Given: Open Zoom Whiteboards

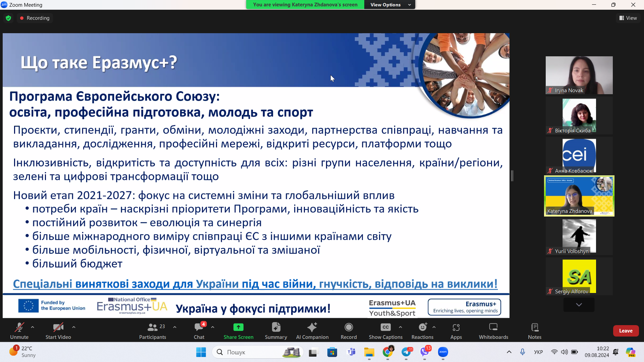Looking at the screenshot, I should (493, 330).
